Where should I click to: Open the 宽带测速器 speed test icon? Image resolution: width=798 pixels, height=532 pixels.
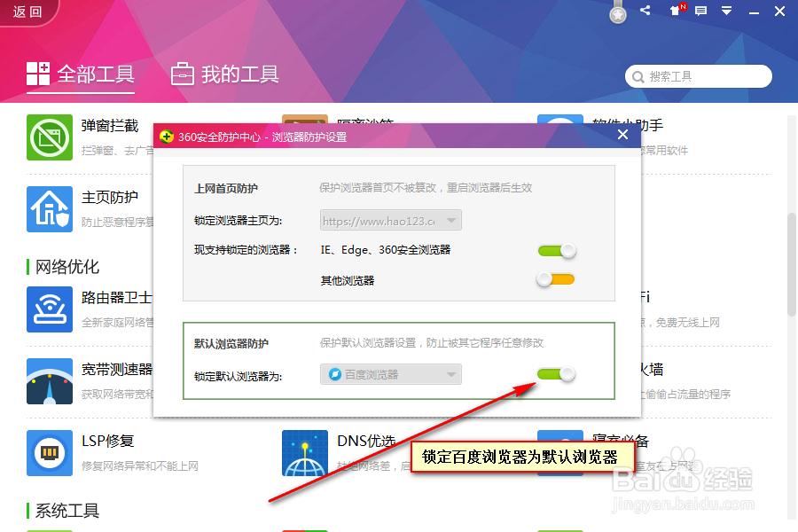coord(50,381)
